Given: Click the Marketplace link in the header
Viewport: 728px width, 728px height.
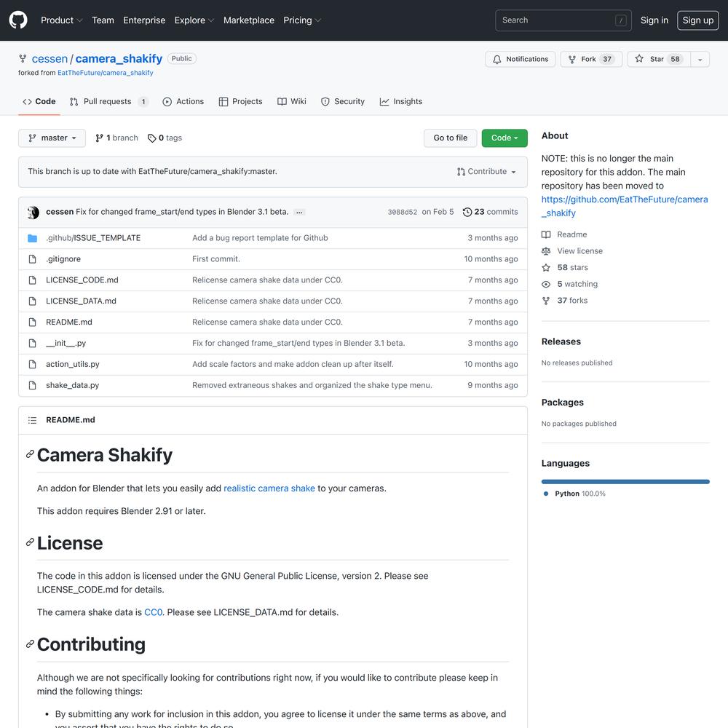Looking at the screenshot, I should point(248,20).
